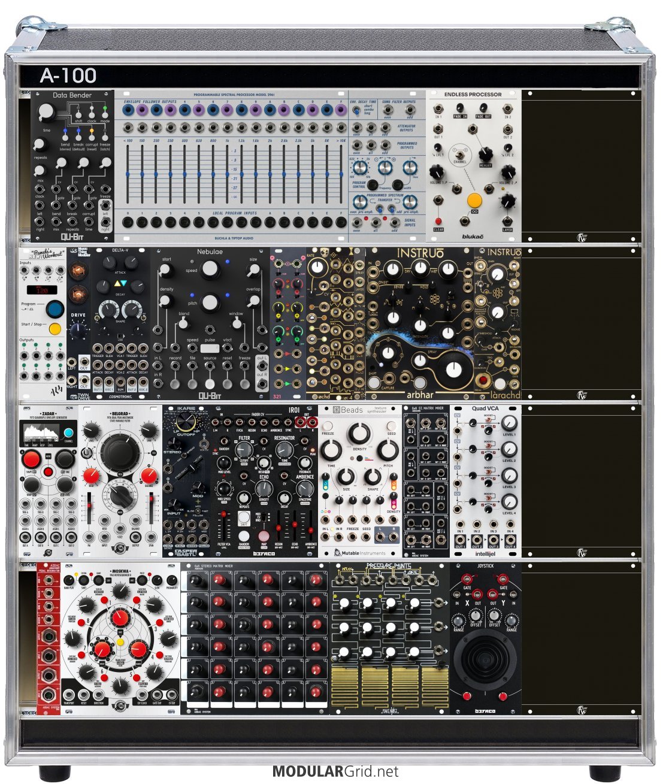Click the Nebulae speed knob
Screen dimensions: 672x784
[209, 270]
